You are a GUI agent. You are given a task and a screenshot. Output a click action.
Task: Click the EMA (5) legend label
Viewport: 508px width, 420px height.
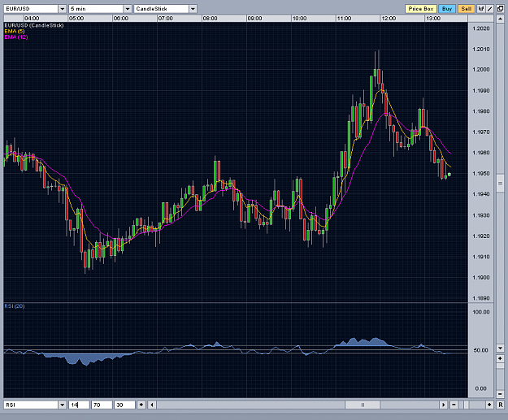[x=15, y=32]
